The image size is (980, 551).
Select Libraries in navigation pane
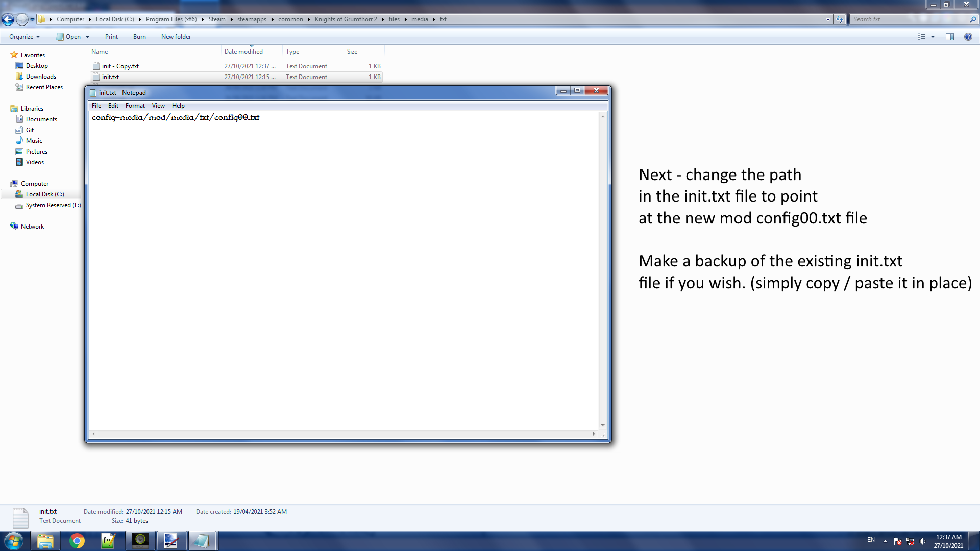coord(32,109)
